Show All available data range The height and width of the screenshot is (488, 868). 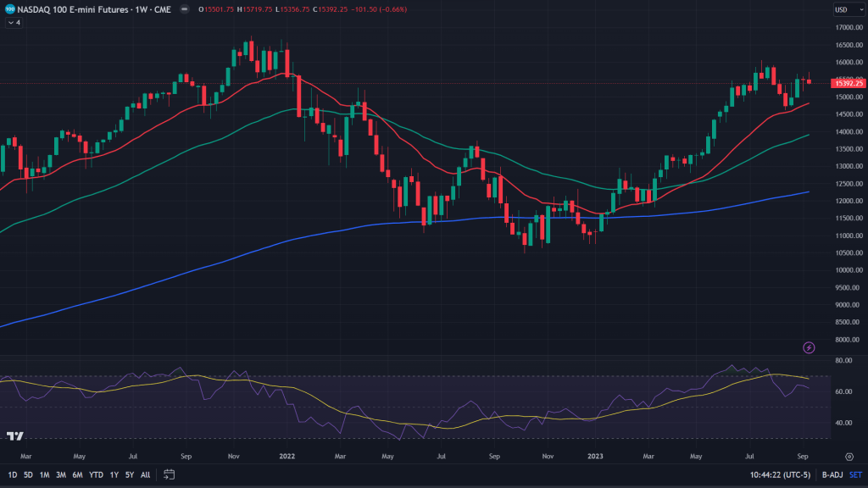145,474
